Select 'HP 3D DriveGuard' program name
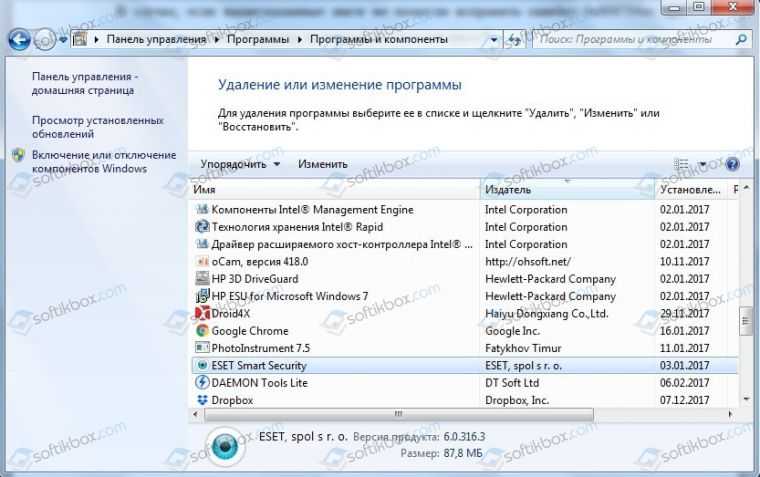760x477 pixels. (255, 279)
